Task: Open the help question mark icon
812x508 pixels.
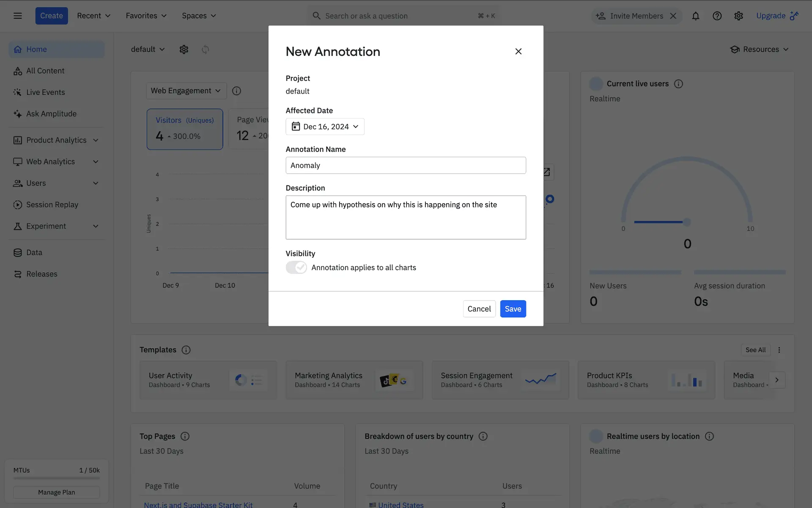Action: tap(717, 16)
